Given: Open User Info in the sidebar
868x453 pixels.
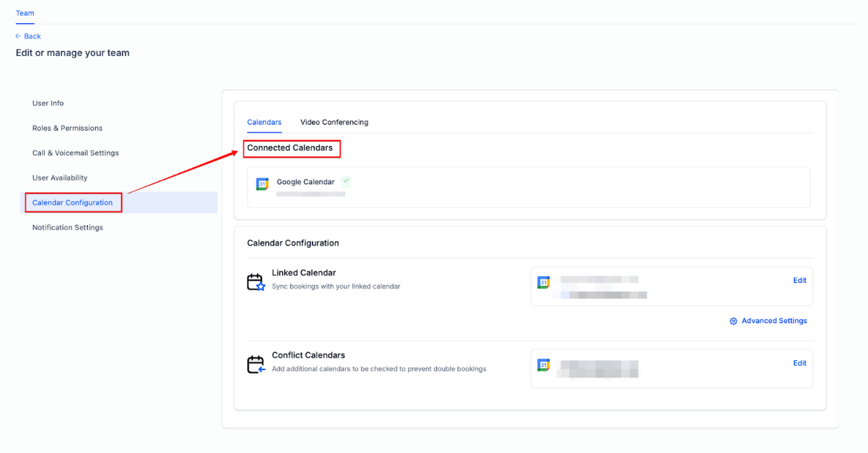Looking at the screenshot, I should click(x=48, y=103).
